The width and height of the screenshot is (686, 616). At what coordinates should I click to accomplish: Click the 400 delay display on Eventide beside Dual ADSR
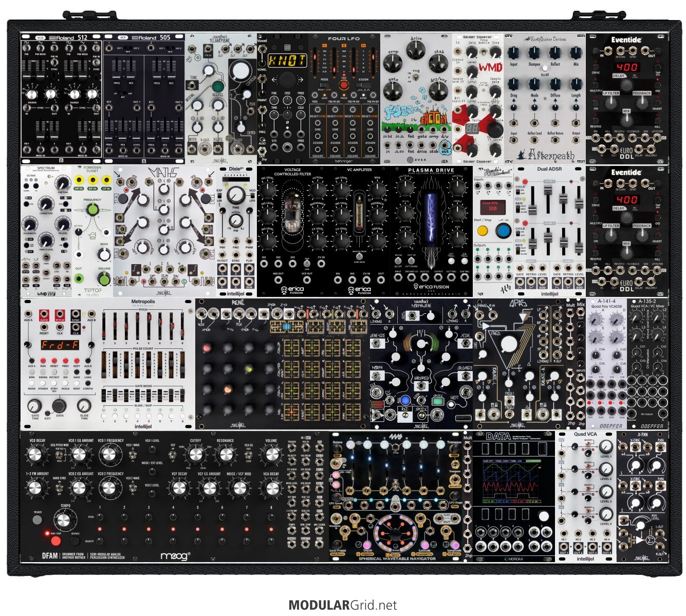point(626,200)
